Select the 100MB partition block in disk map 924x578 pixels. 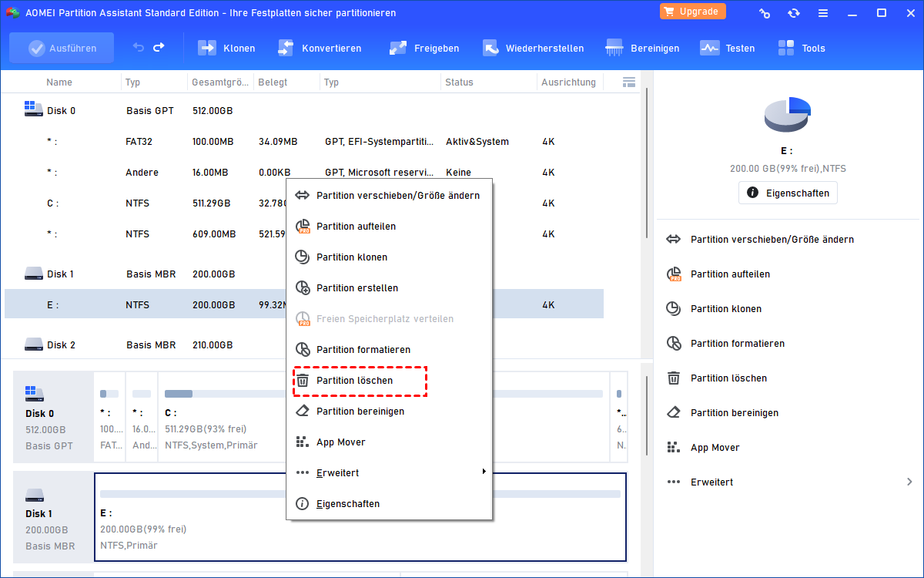pyautogui.click(x=109, y=418)
